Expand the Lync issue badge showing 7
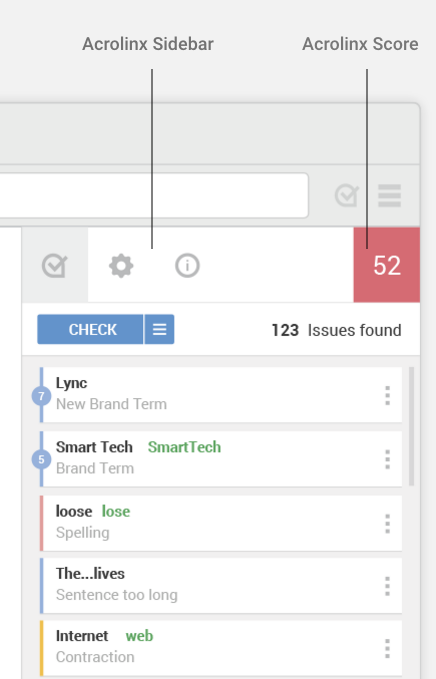Viewport: 436px width, 679px height. pos(41,396)
